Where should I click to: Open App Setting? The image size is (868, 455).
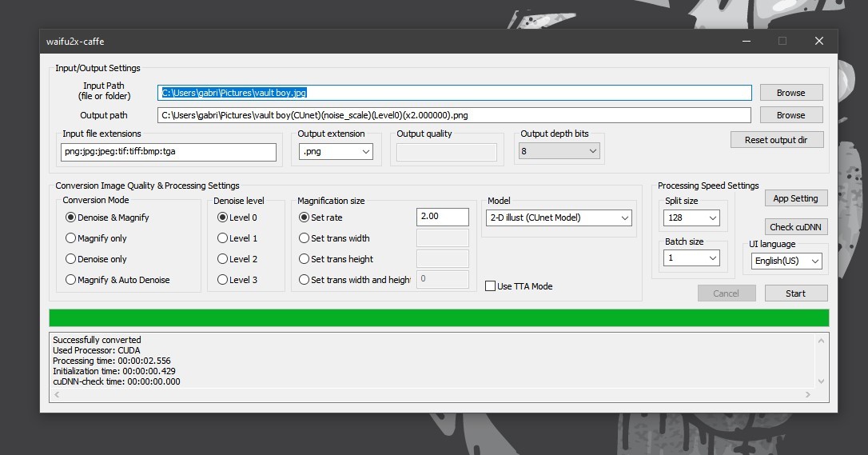(x=795, y=198)
